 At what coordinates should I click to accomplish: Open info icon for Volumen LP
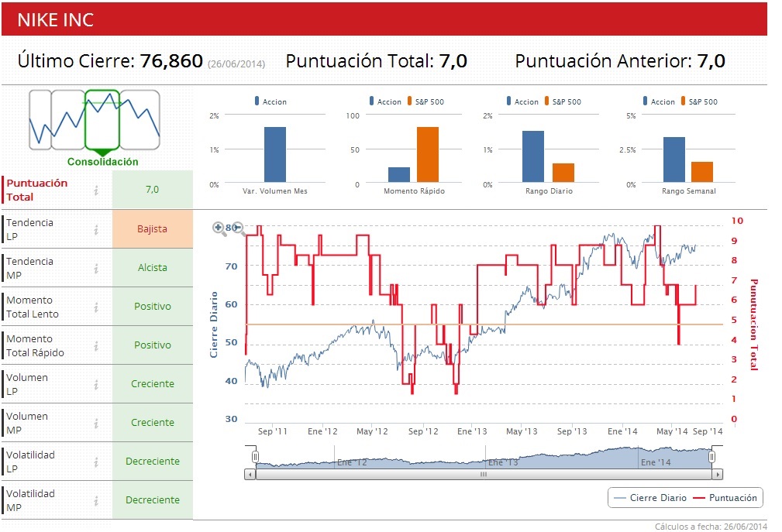[x=96, y=385]
